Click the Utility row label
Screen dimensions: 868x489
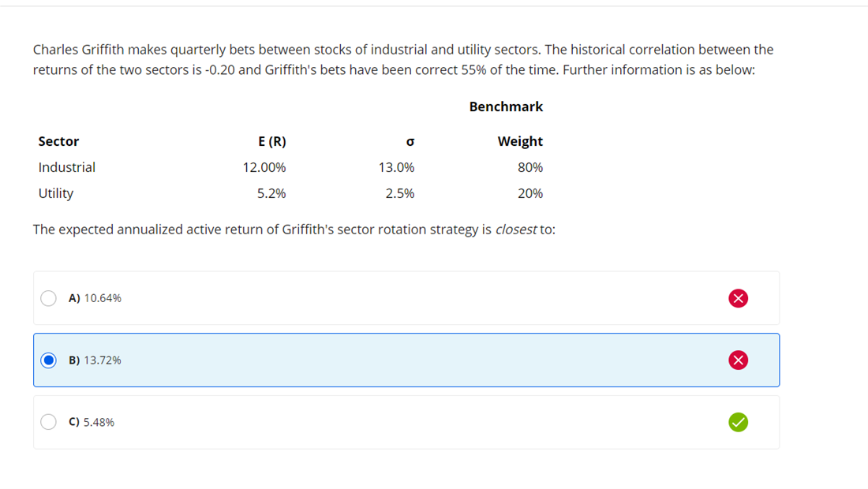[x=56, y=193]
